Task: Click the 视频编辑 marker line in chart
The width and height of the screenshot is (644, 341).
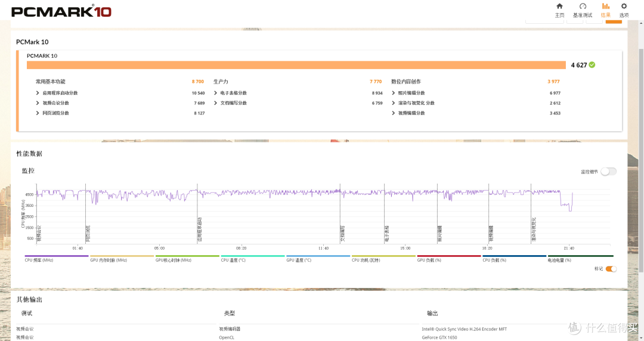Action: pos(489,213)
